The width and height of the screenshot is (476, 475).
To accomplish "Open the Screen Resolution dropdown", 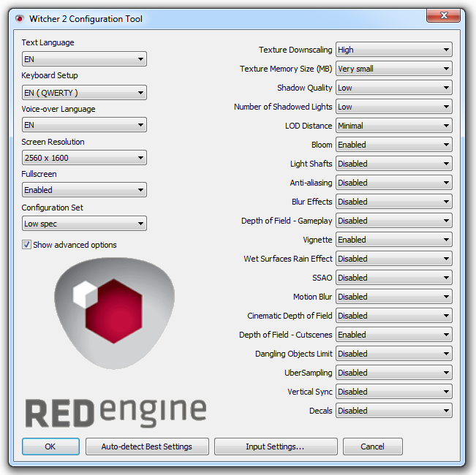I will [84, 157].
